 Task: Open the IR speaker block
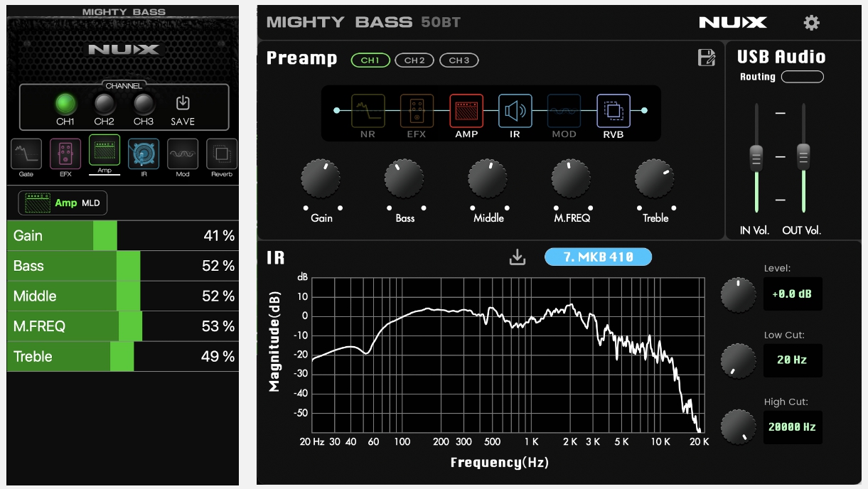(144, 154)
